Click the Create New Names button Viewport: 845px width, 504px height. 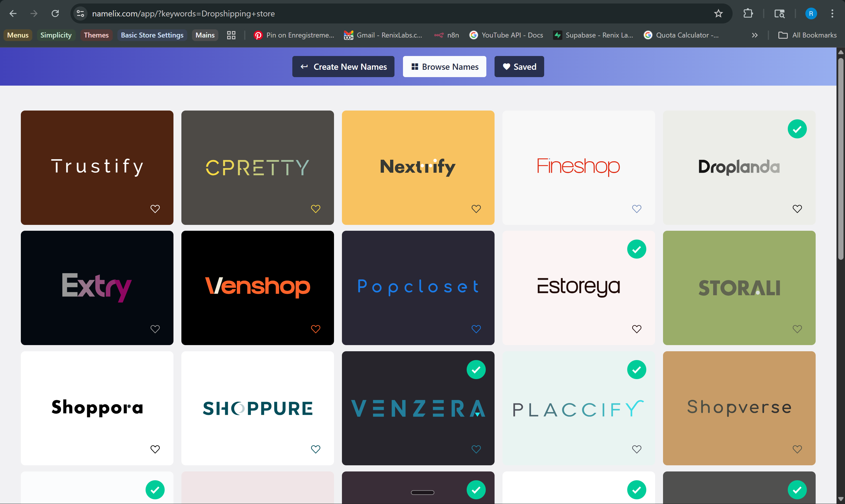click(343, 67)
